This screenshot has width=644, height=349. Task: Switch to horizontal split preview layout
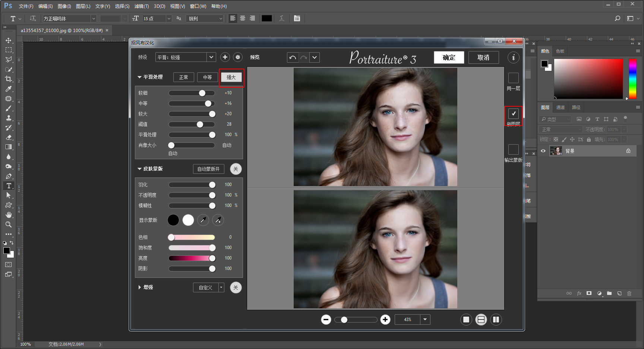click(x=481, y=320)
